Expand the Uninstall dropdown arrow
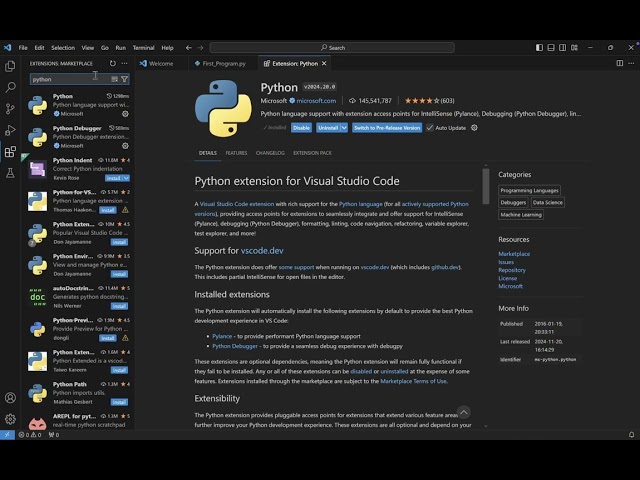Image resolution: width=640 pixels, height=480 pixels. pyautogui.click(x=344, y=128)
